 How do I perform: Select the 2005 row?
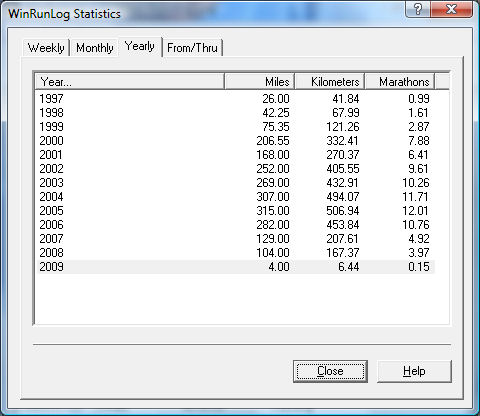click(x=236, y=211)
